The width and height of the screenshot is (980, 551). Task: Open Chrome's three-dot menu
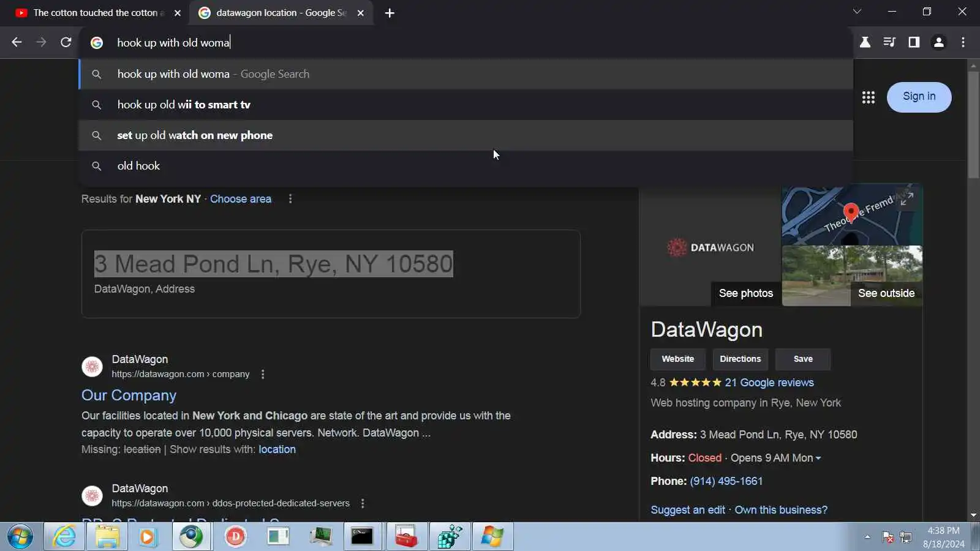[963, 42]
